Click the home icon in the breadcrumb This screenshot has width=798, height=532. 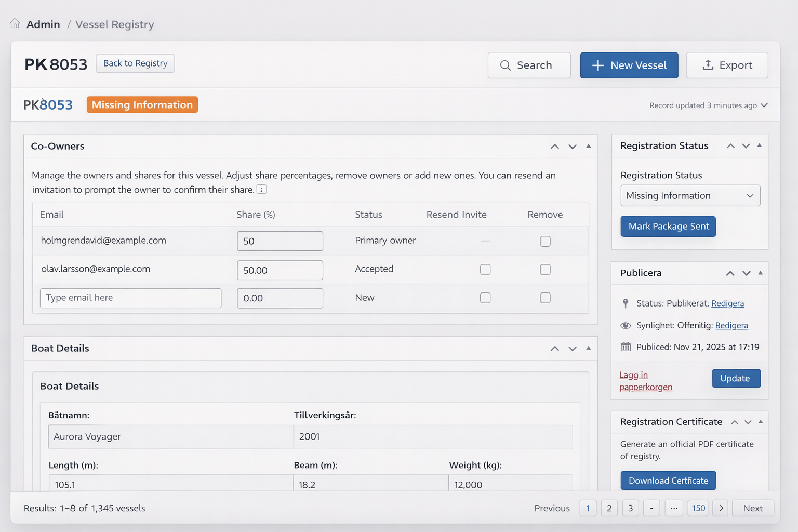pyautogui.click(x=15, y=23)
